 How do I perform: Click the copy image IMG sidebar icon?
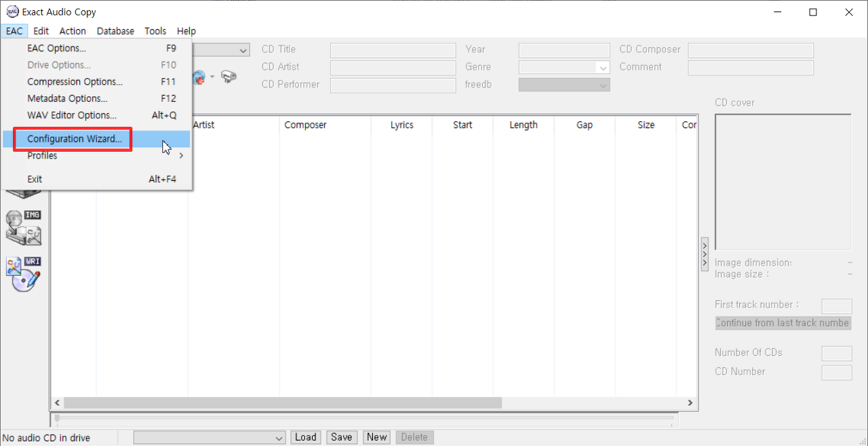(x=24, y=227)
